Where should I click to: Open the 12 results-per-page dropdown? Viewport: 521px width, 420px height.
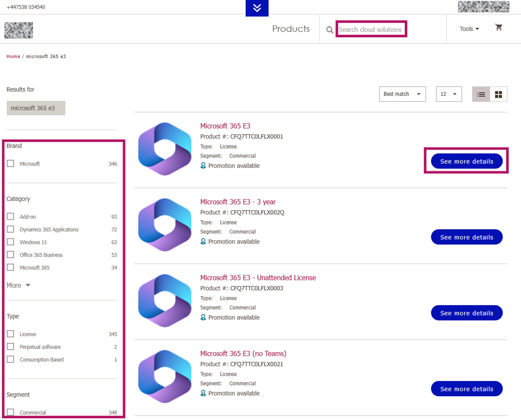[449, 94]
